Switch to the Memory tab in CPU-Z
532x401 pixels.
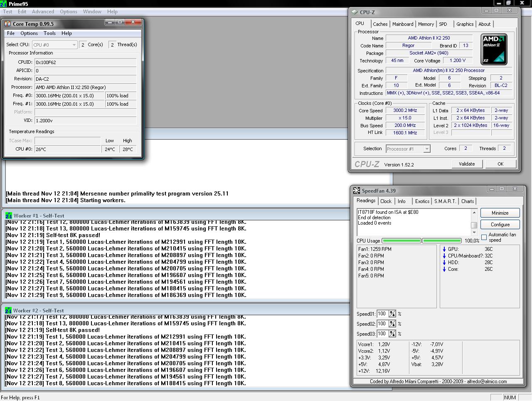[426, 24]
